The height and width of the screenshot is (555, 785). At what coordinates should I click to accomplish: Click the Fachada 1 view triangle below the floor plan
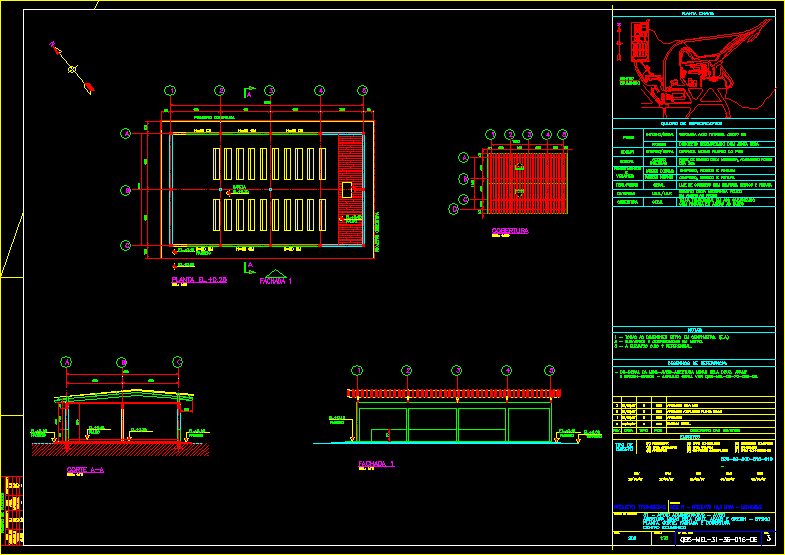tap(276, 273)
